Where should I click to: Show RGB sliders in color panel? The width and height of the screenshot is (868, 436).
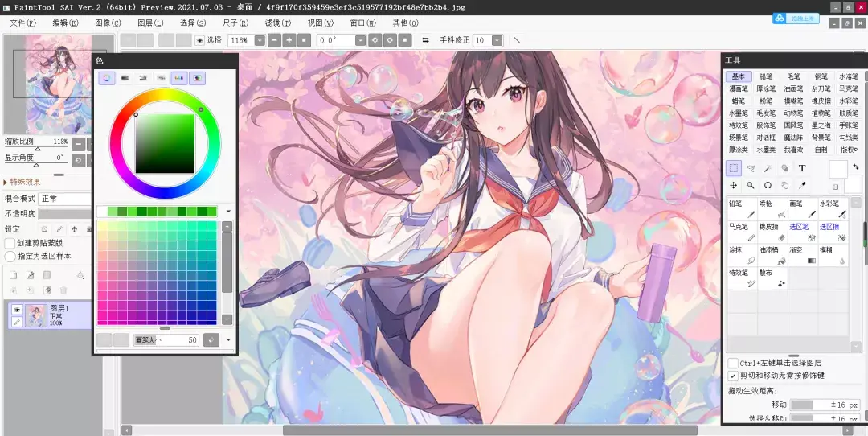(x=125, y=78)
